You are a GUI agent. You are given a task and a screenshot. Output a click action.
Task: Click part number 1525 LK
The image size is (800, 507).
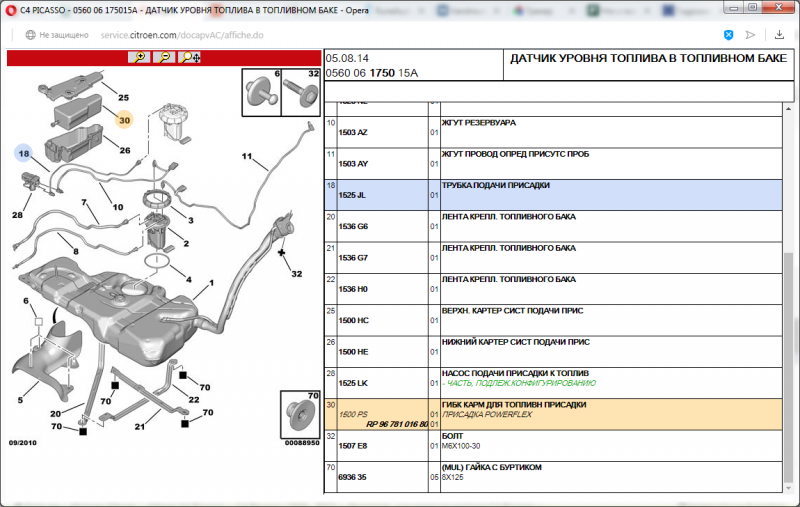coord(354,383)
